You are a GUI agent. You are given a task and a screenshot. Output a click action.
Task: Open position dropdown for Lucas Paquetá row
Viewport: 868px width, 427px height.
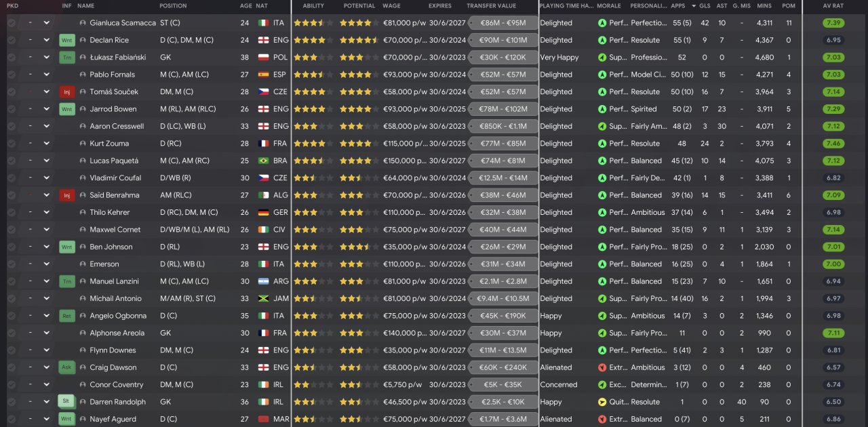point(46,161)
